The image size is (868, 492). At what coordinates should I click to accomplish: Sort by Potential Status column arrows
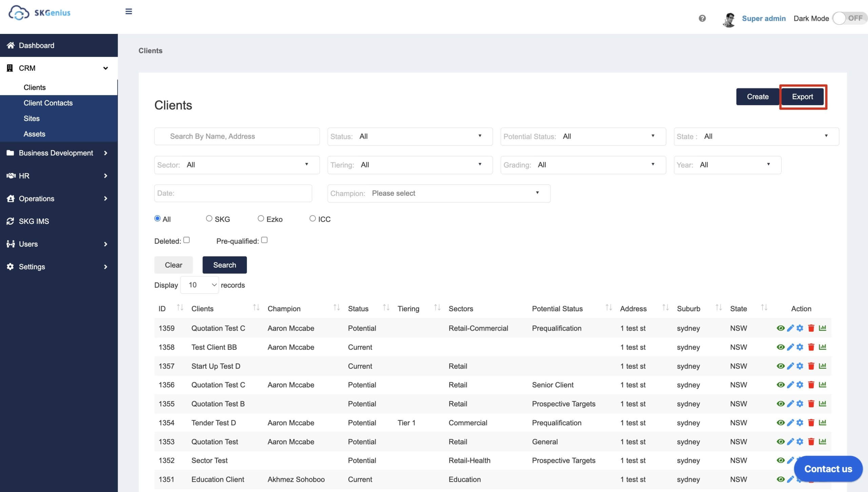(x=609, y=308)
